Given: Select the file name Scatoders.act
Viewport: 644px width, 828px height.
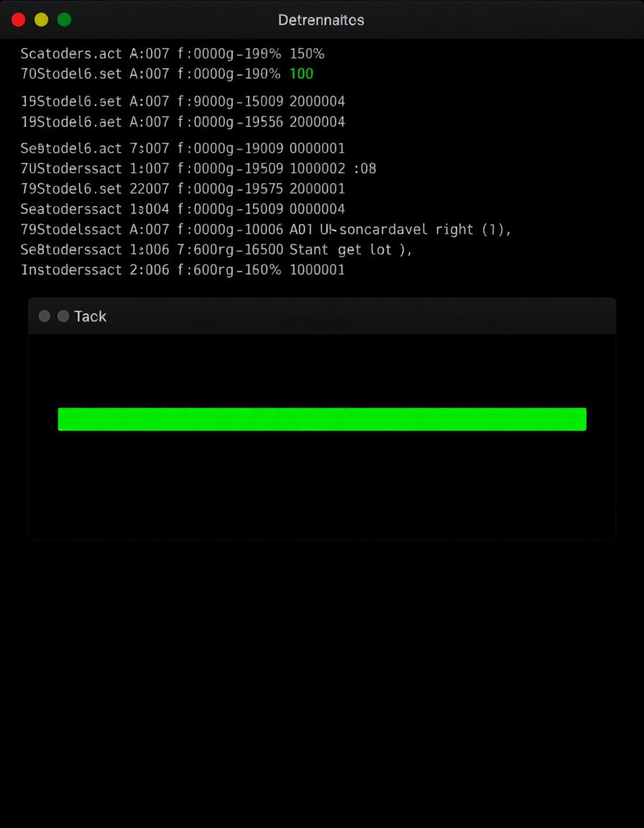Looking at the screenshot, I should 71,53.
